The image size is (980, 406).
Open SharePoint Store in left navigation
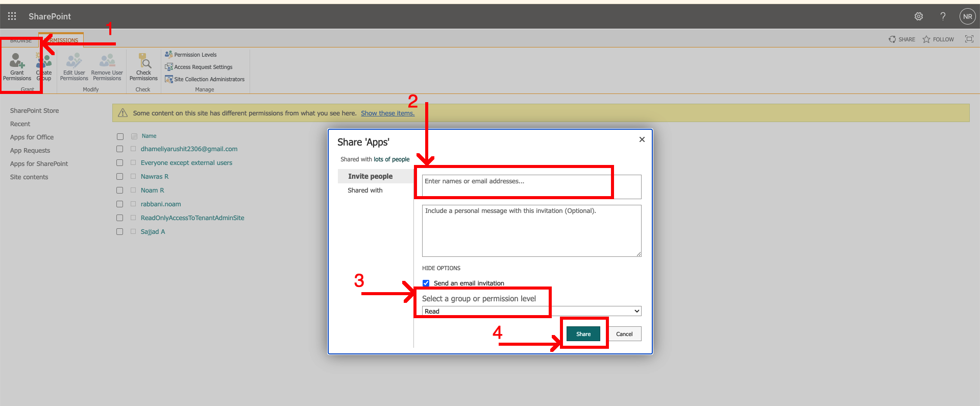pyautogui.click(x=34, y=110)
